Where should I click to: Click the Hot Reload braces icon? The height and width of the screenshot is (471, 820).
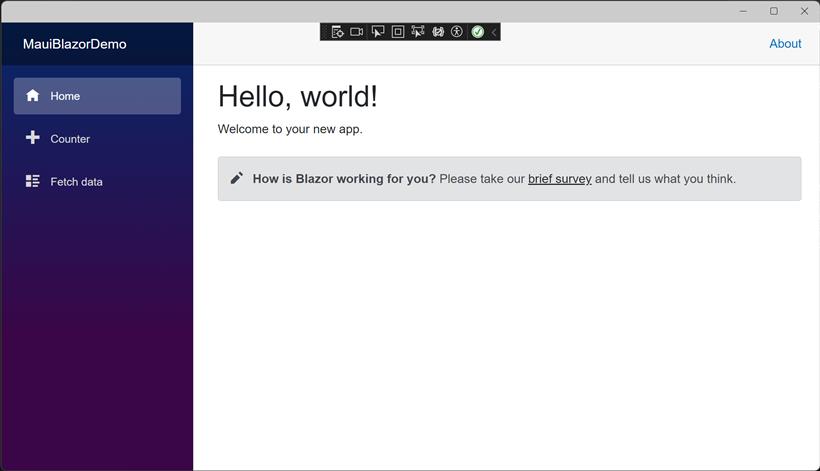pyautogui.click(x=438, y=32)
